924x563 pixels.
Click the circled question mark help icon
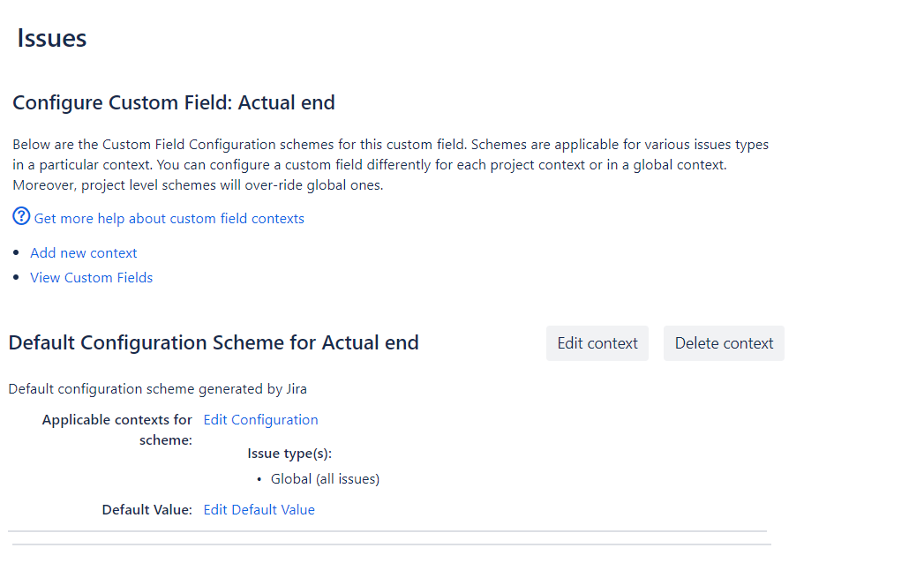pyautogui.click(x=20, y=216)
